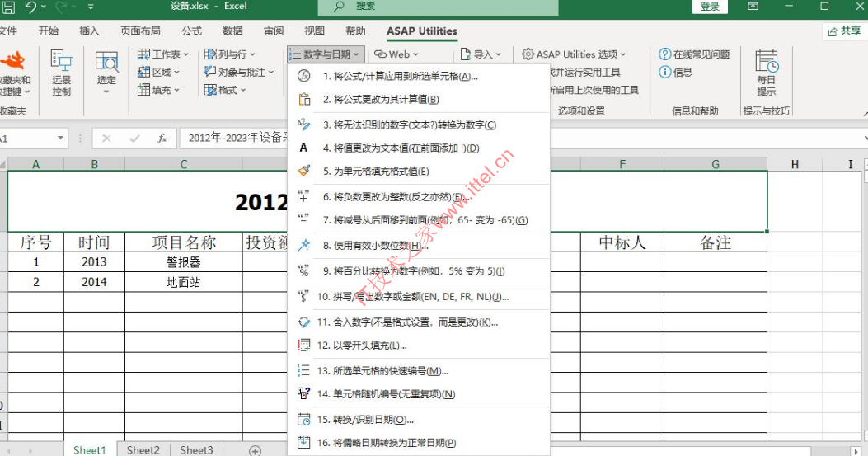Screen dimensions: 868x456
Task: Switch to Sheet2 tab
Action: (143, 450)
